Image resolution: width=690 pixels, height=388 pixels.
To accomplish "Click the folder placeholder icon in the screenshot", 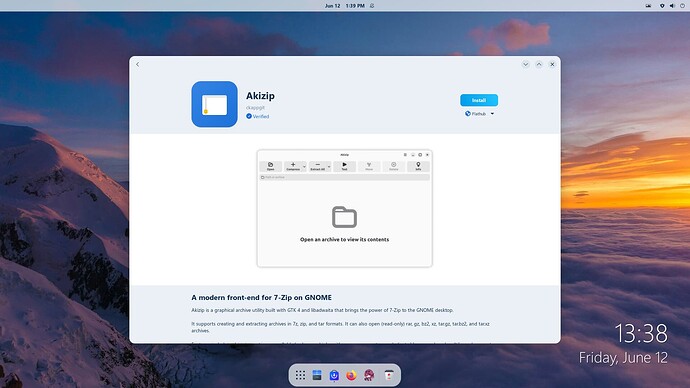I will tap(344, 217).
